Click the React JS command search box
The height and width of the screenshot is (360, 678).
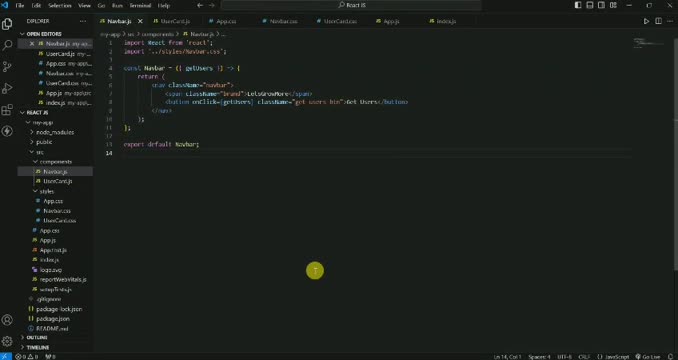pos(351,5)
